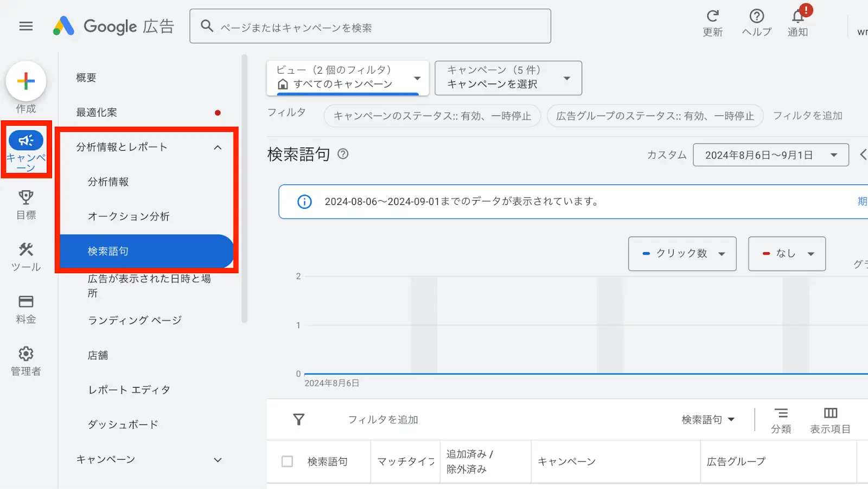The width and height of the screenshot is (868, 489).
Task: Open the クリック数 metric dropdown
Action: tap(682, 253)
